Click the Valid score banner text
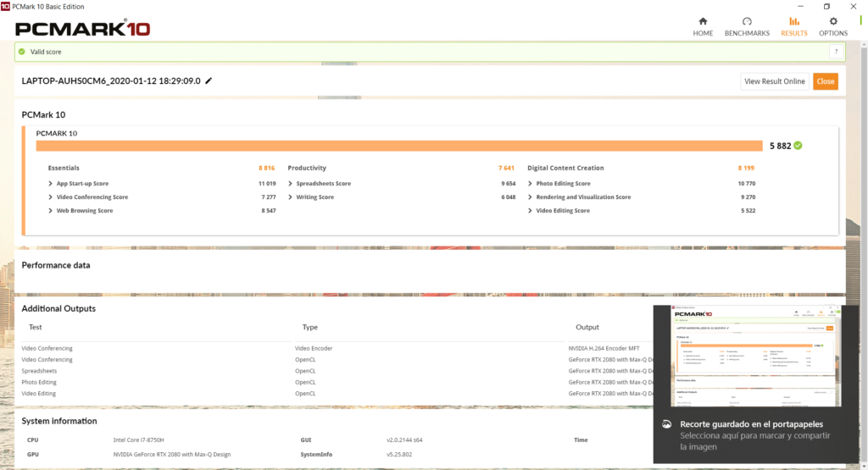Image resolution: width=868 pixels, height=470 pixels. [46, 52]
